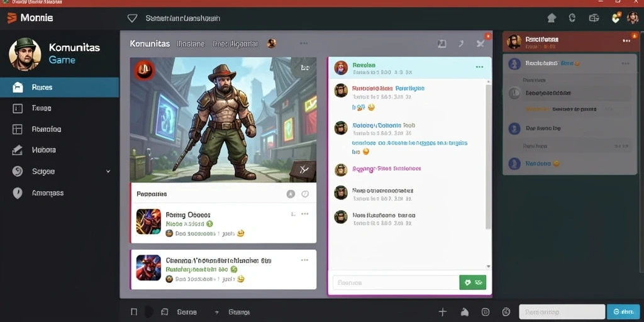The width and height of the screenshot is (644, 322).
Task: Click the book icon in the bottom bar
Action: click(x=165, y=312)
